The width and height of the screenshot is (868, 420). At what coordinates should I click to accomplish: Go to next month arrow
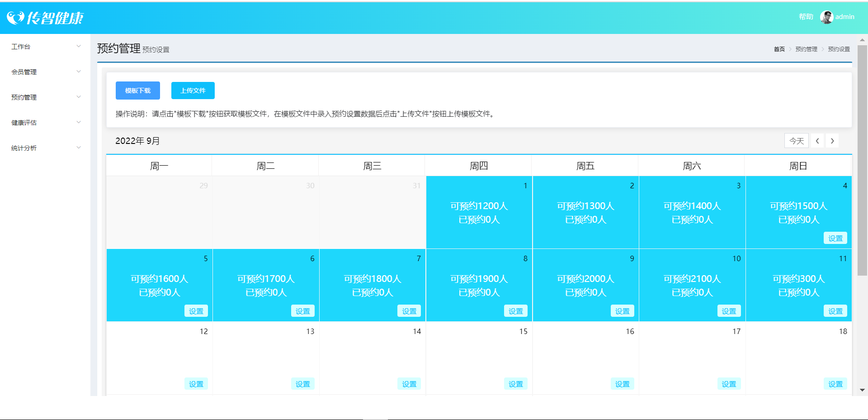tap(832, 141)
